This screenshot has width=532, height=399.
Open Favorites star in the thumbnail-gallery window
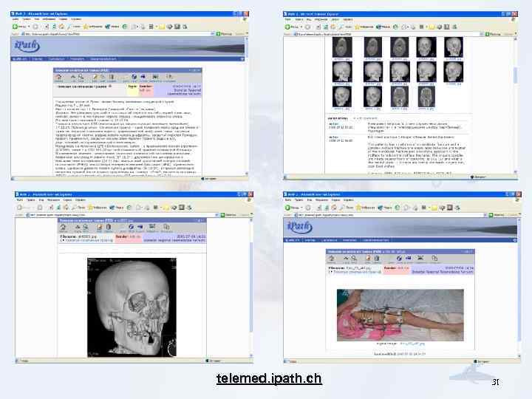click(358, 27)
